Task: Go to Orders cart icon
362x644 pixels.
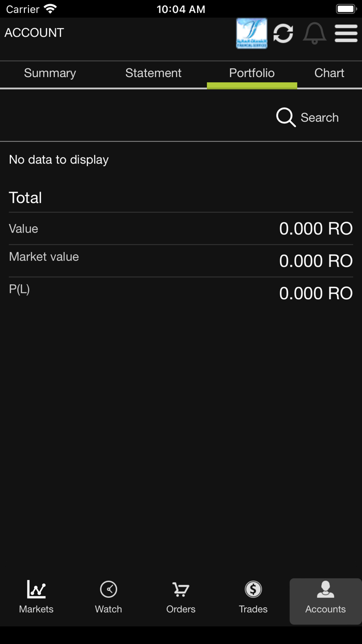Action: 181,589
